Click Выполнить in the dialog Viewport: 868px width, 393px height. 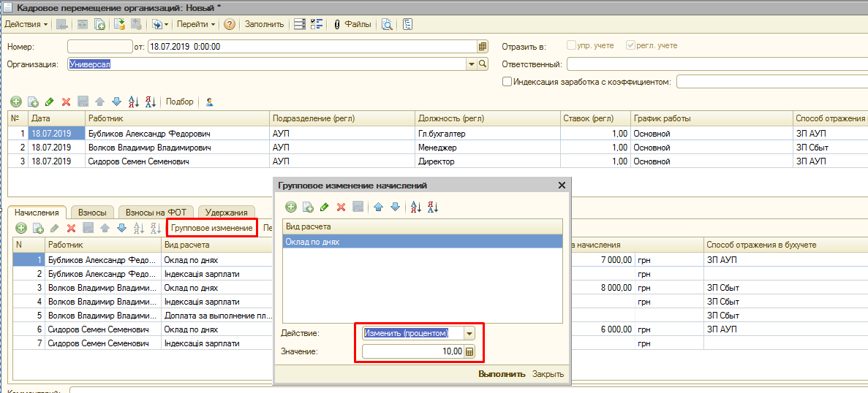[x=502, y=374]
